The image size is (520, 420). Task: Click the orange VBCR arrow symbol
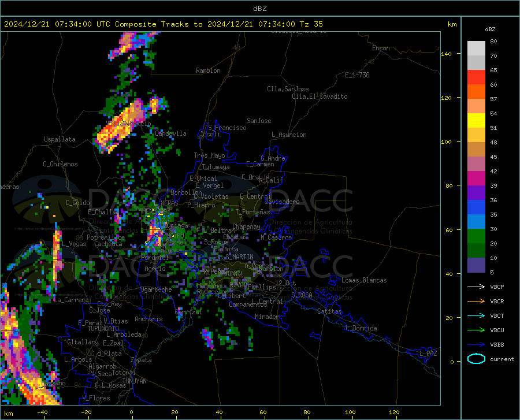coord(476,302)
